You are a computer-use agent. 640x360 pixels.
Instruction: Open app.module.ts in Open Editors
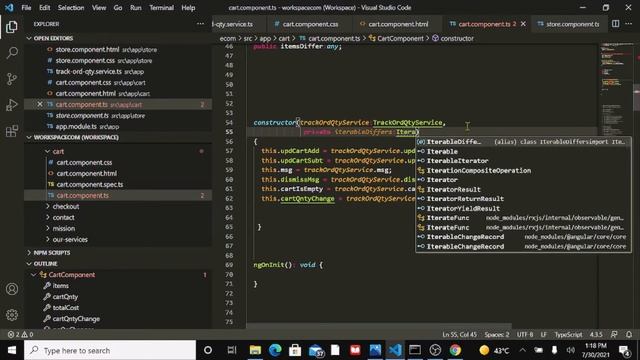click(76, 127)
